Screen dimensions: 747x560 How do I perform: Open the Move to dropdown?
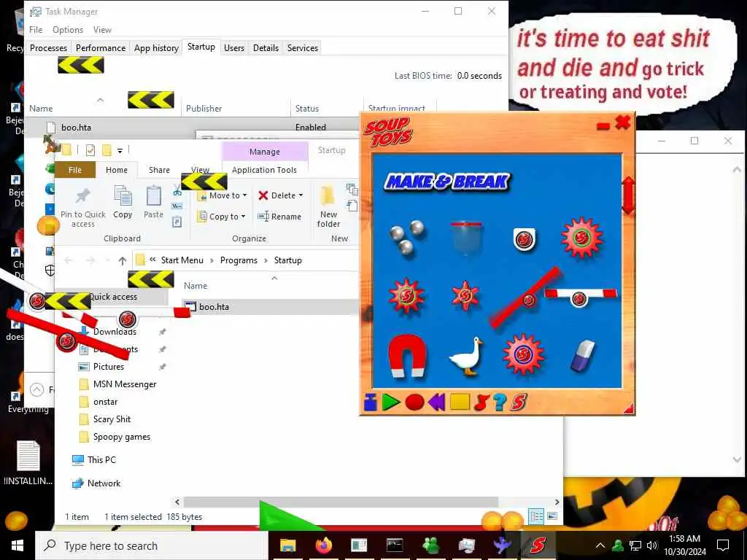tap(222, 195)
